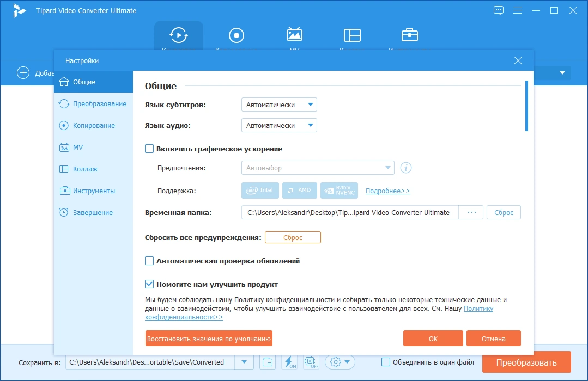The height and width of the screenshot is (381, 588).
Task: Open the output folder icon in bottom bar
Action: click(x=268, y=362)
